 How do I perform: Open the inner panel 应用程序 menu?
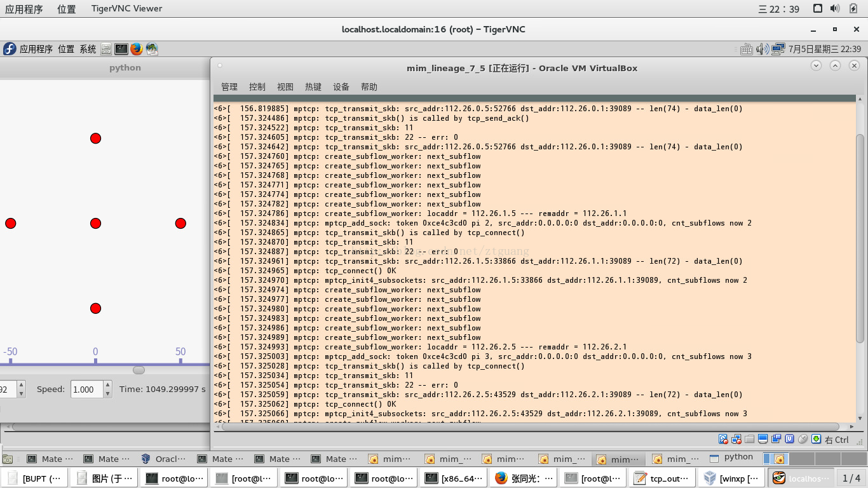(36, 49)
